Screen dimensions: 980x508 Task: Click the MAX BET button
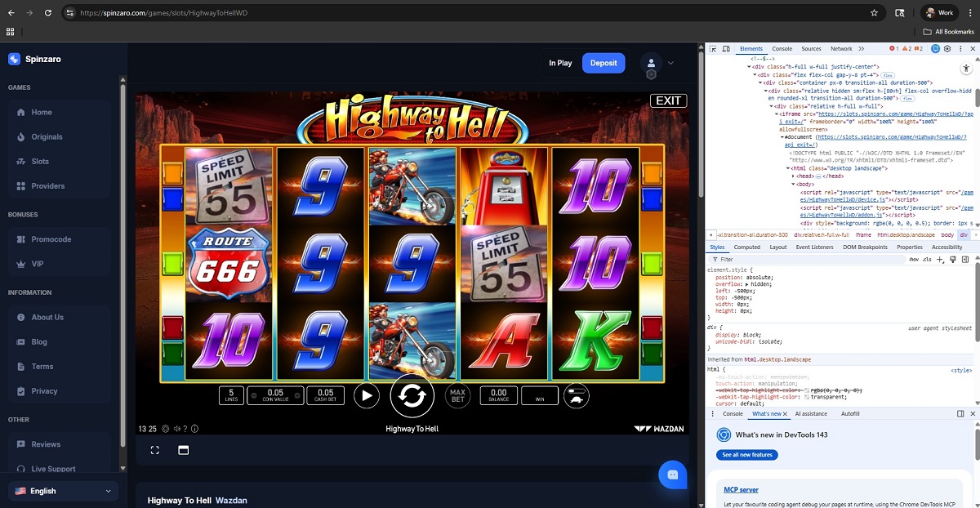458,396
